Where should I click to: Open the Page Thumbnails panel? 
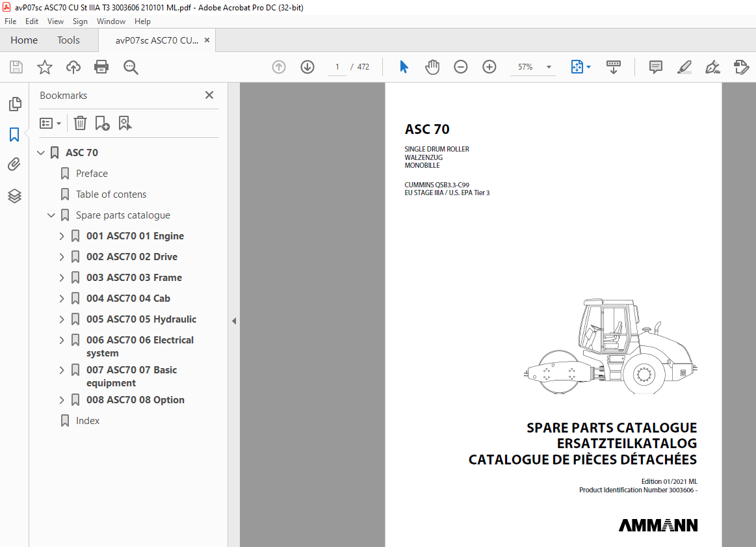point(15,103)
